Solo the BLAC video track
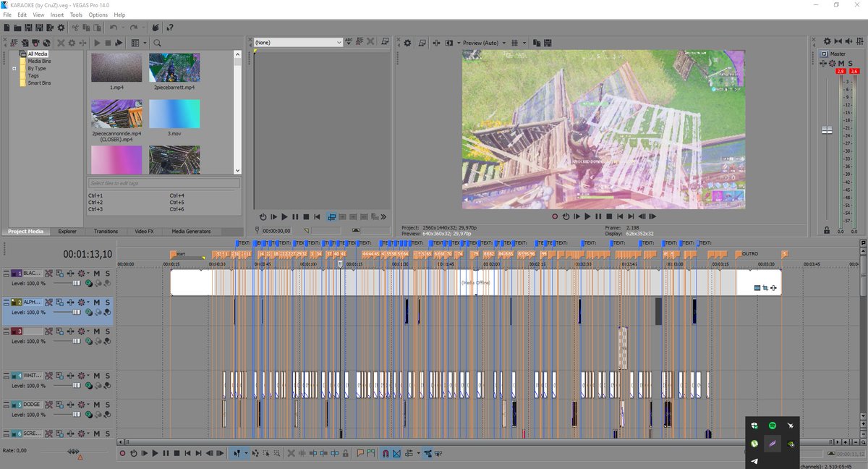 click(107, 273)
